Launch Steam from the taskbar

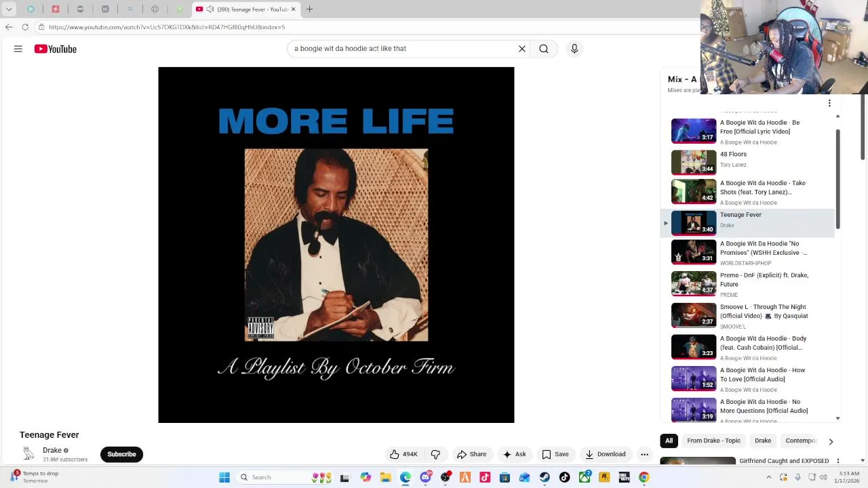[545, 477]
